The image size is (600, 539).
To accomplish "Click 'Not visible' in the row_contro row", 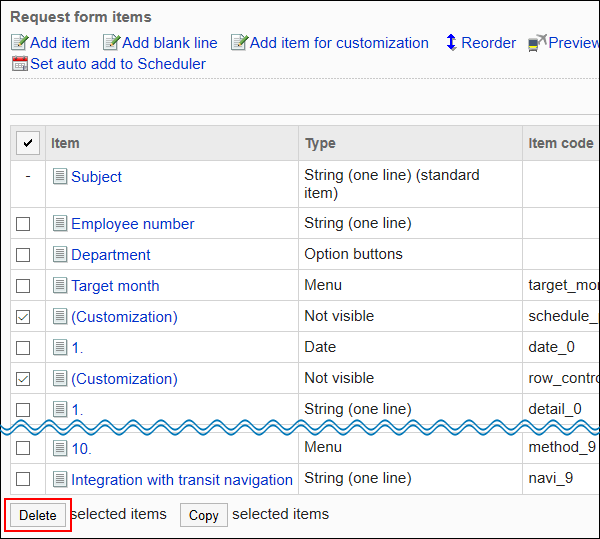I will [x=339, y=378].
